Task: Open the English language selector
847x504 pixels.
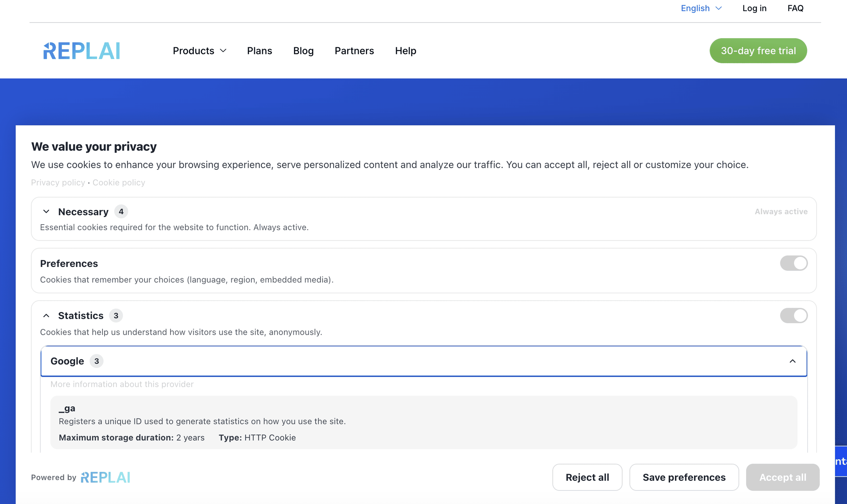Action: [701, 8]
